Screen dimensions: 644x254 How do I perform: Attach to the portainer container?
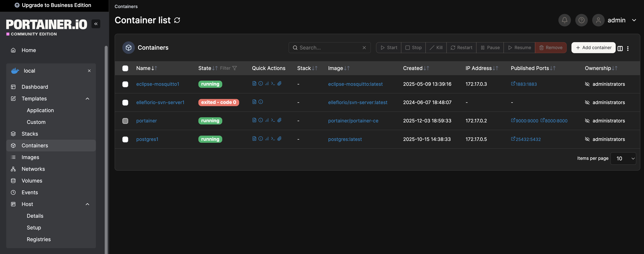point(280,120)
